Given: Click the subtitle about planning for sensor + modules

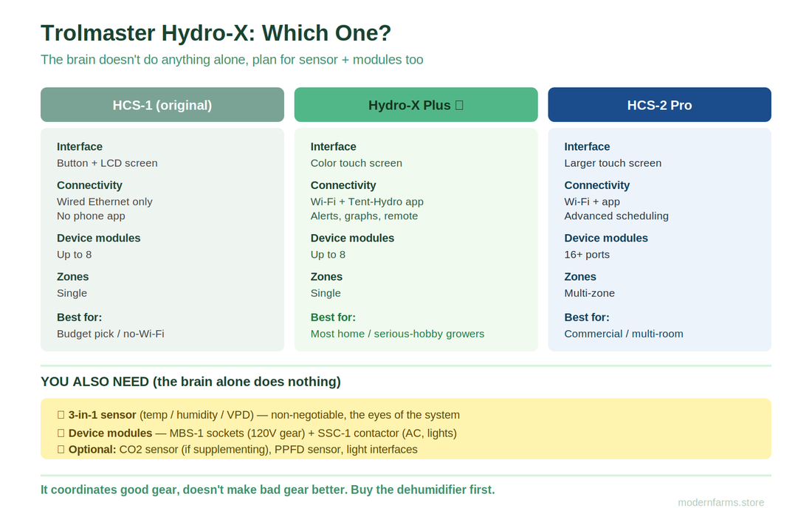Looking at the screenshot, I should coord(232,60).
